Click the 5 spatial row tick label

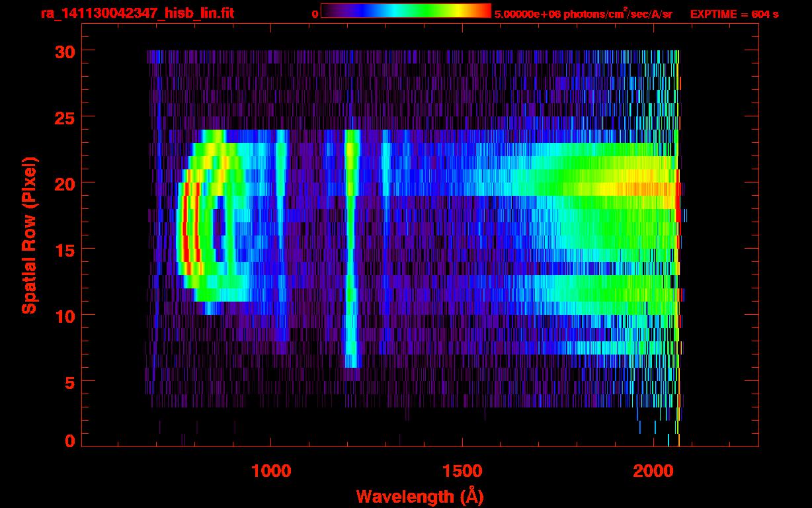click(70, 382)
